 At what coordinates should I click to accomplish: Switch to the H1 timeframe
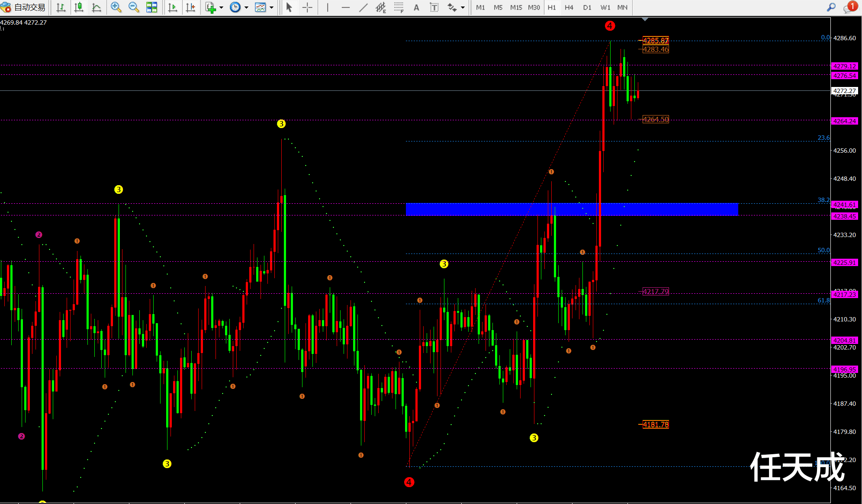552,7
